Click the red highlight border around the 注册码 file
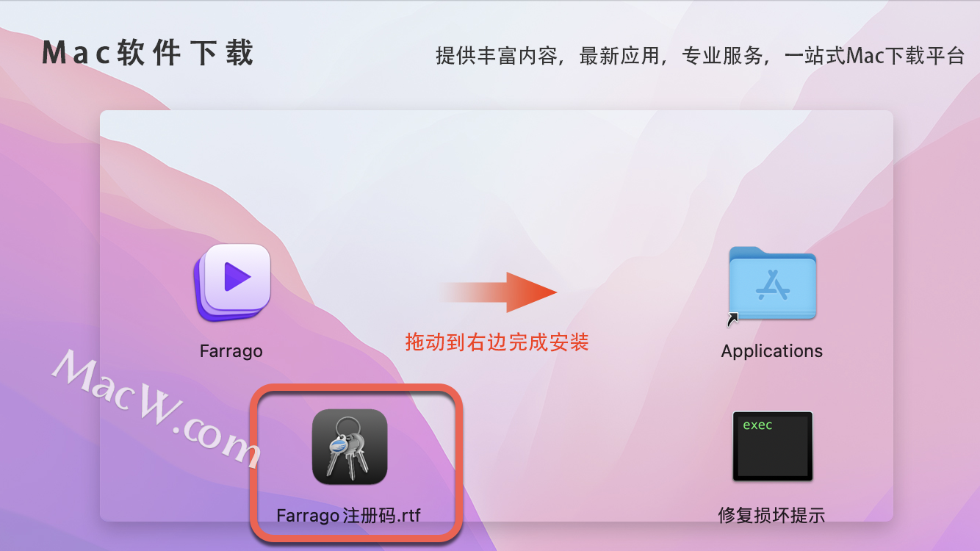This screenshot has width=980, height=551. [357, 386]
